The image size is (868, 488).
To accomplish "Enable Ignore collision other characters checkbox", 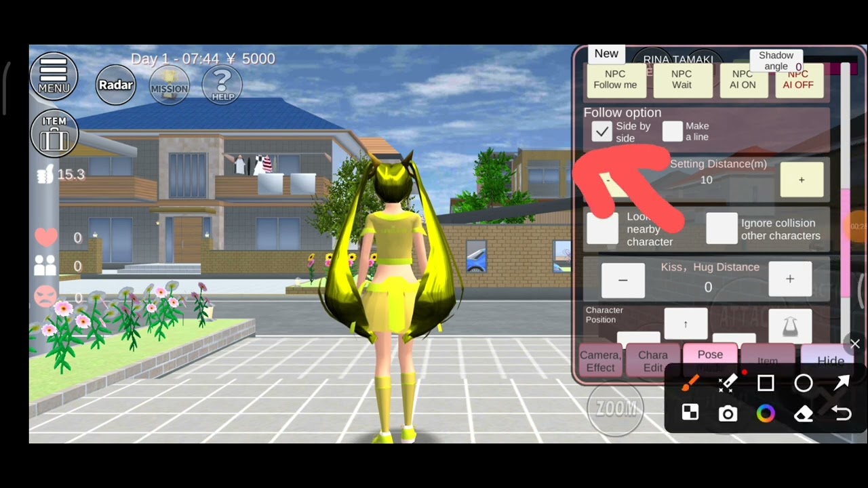I will pyautogui.click(x=722, y=229).
